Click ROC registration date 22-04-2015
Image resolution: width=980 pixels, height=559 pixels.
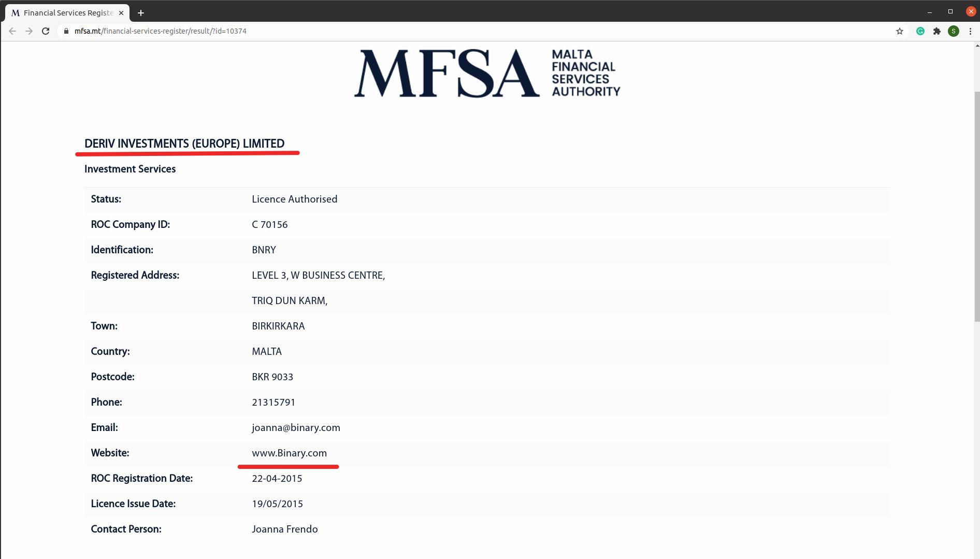point(277,479)
